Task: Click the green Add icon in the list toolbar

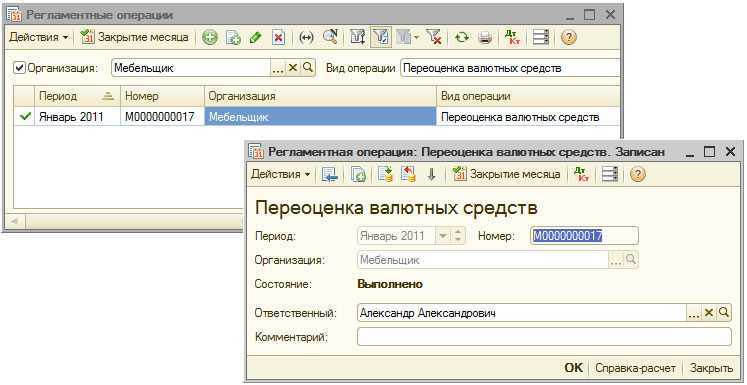Action: [210, 38]
